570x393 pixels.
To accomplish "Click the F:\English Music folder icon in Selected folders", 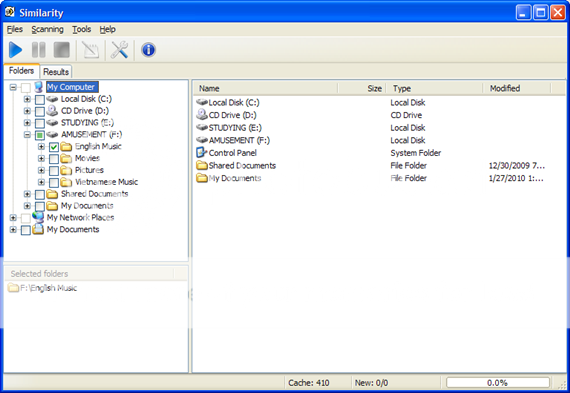I will (13, 288).
